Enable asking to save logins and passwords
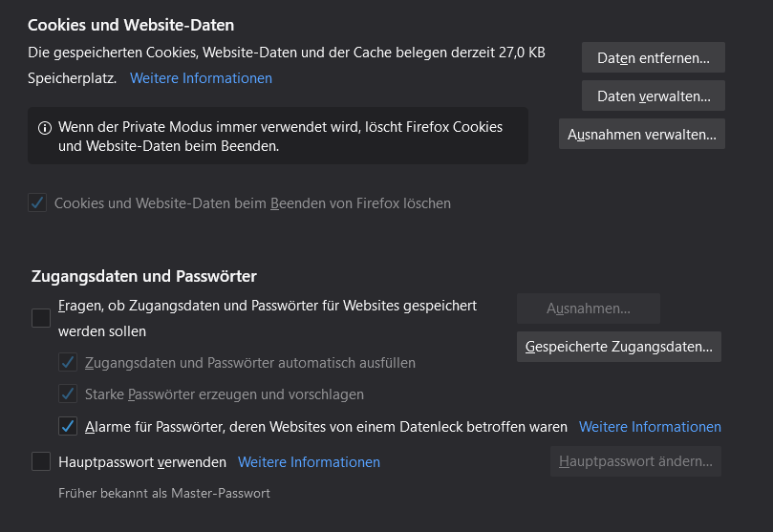This screenshot has width=773, height=532. click(41, 318)
